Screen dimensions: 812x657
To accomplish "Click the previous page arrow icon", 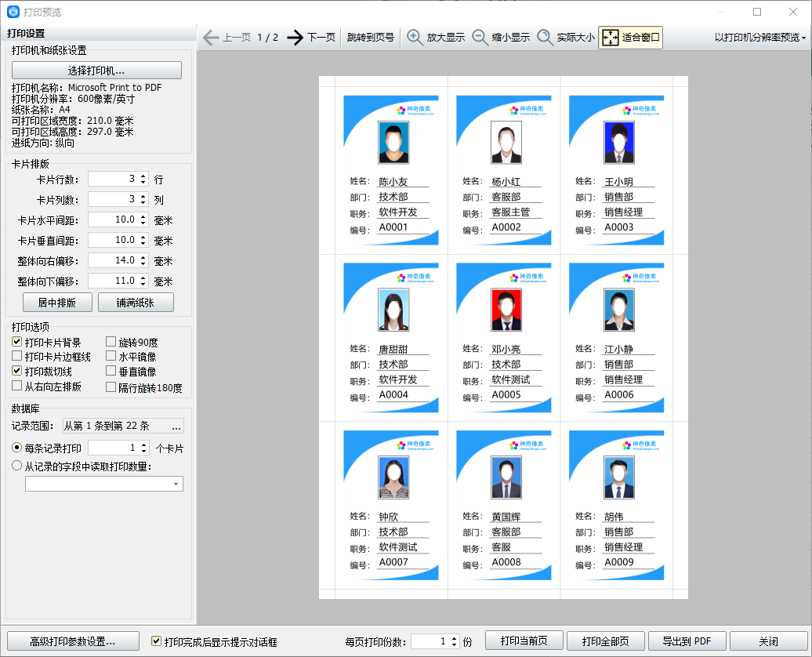I will pos(210,38).
